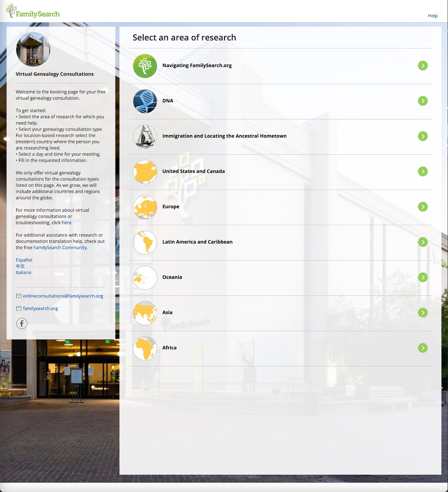This screenshot has width=448, height=492.
Task: Select the Oceania label
Action: pos(172,277)
